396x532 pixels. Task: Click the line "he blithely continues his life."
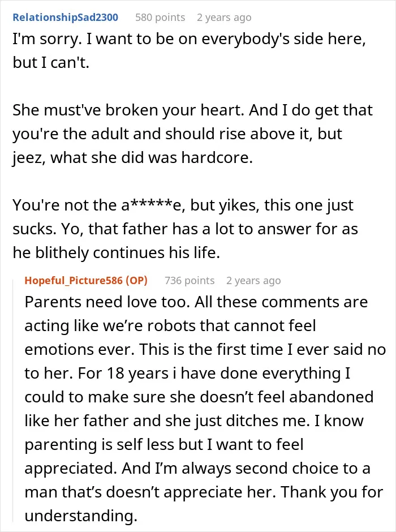[x=117, y=253]
